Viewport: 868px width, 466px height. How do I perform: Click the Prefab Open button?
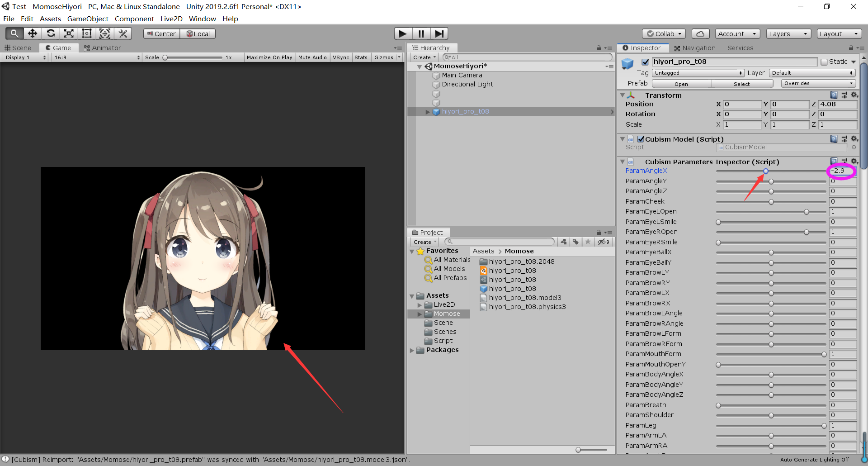[x=681, y=84]
